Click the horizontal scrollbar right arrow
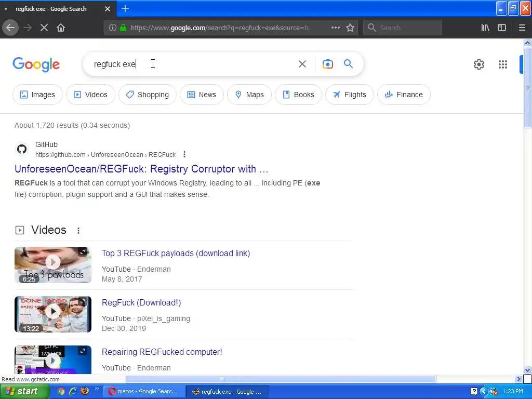Image resolution: width=532 pixels, height=399 pixels. tap(518, 379)
